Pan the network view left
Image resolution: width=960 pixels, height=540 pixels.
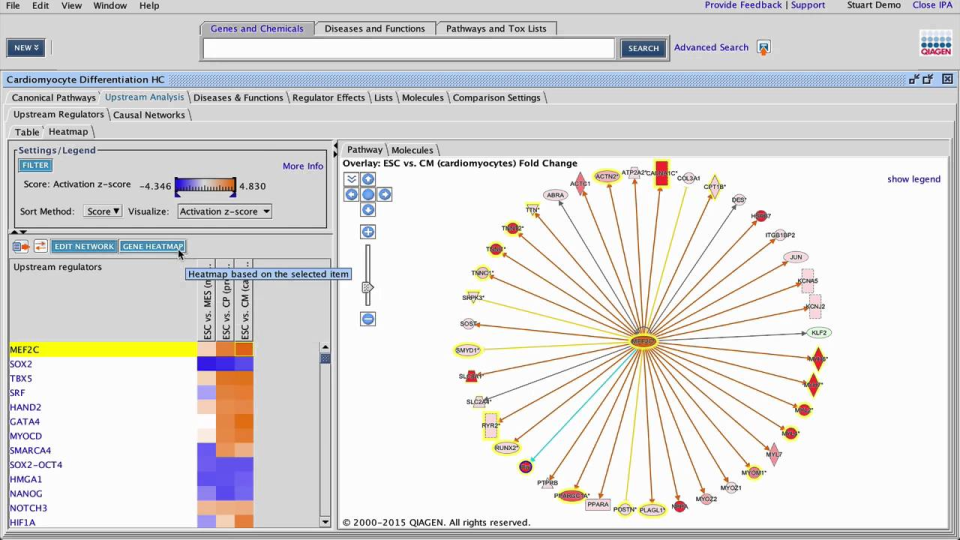click(351, 195)
